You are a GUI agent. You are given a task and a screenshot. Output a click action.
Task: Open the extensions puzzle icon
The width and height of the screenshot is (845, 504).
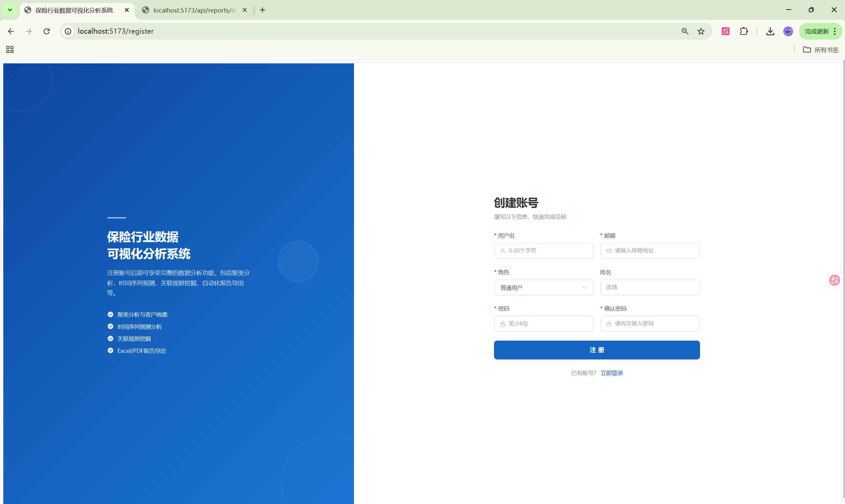[x=744, y=31]
